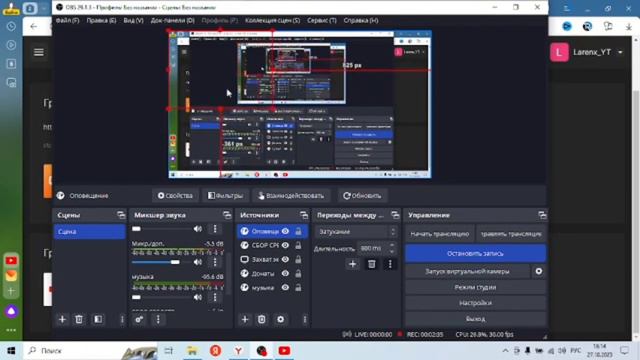Remove the selected source with trash icon

pyautogui.click(x=262, y=320)
